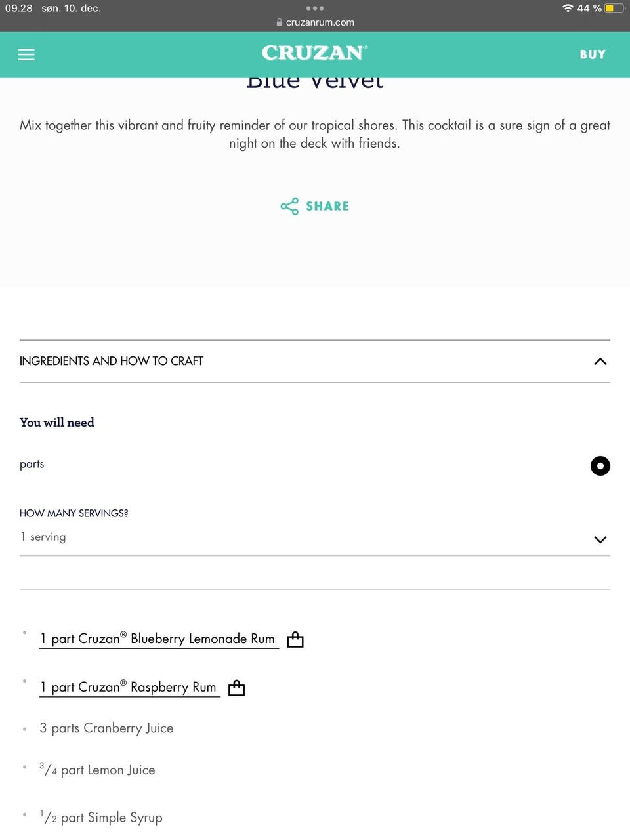Screen dimensions: 630x840
Task: Tap the clock time in status bar
Action: (19, 9)
